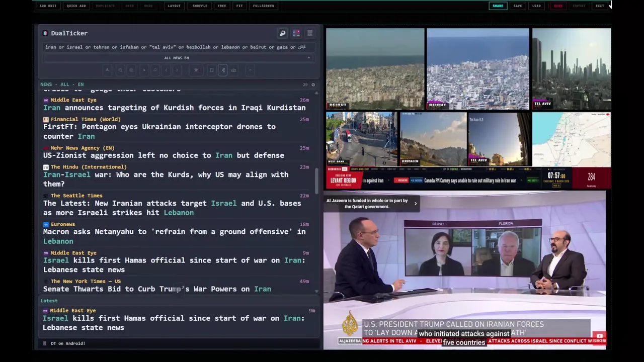This screenshot has width=644, height=362.
Task: Select the lower TEL AVIV sky webcam thumbnail
Action: (x=499, y=139)
